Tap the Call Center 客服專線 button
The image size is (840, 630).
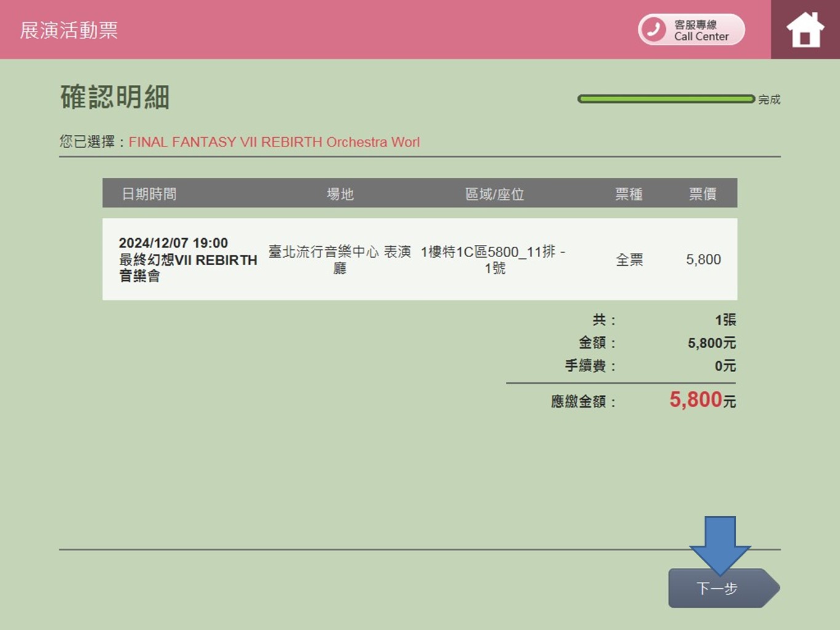[691, 30]
